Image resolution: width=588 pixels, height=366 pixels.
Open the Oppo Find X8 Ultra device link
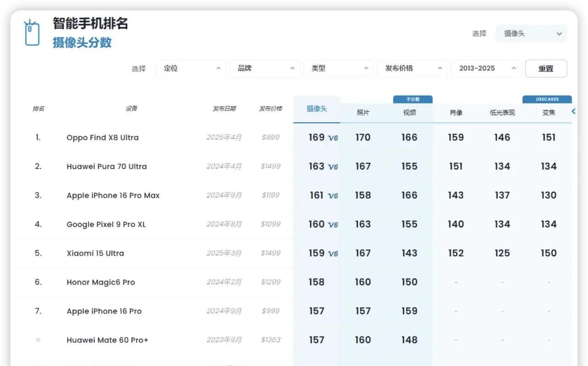102,137
